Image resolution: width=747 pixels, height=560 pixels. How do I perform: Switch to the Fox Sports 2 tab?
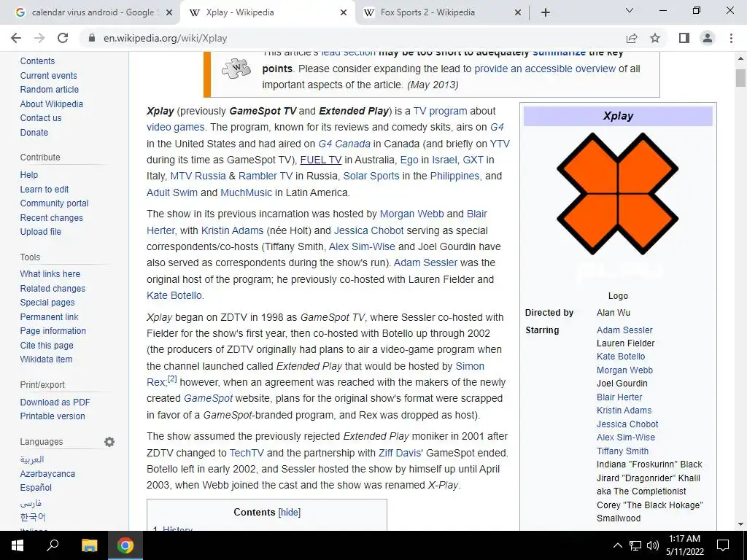pos(441,13)
